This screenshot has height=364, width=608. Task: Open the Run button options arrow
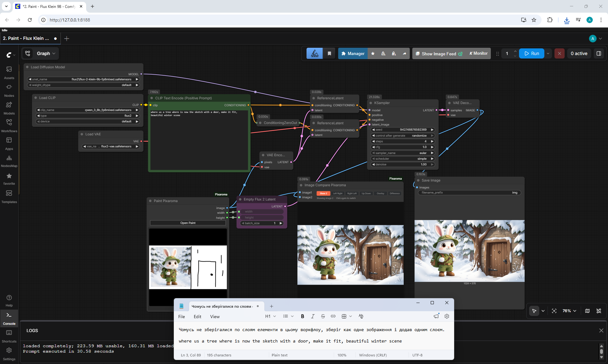[x=548, y=53]
